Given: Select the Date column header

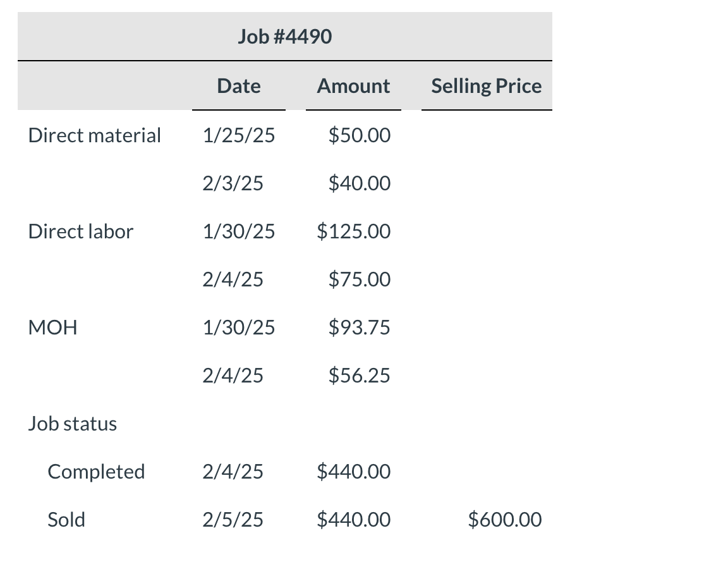Looking at the screenshot, I should click(239, 86).
